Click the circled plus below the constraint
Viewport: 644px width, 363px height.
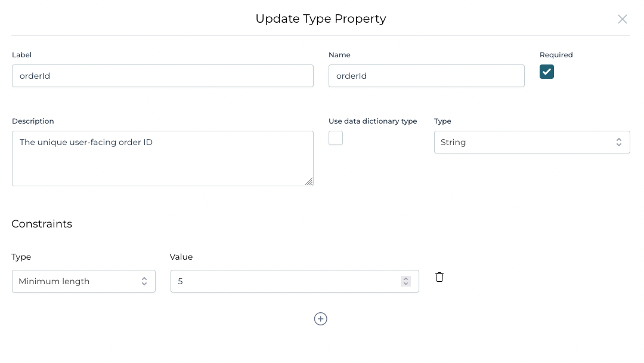pos(321,319)
